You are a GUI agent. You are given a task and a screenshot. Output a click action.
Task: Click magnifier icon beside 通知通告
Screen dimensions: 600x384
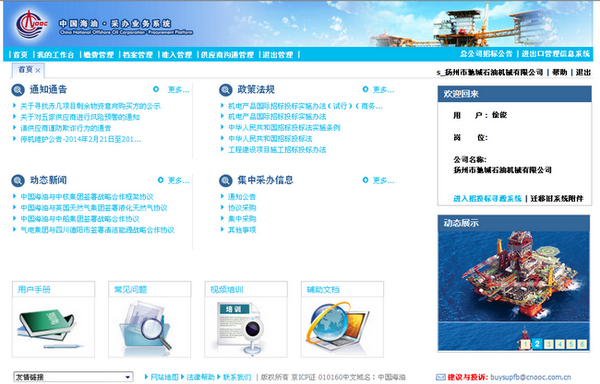pyautogui.click(x=18, y=90)
